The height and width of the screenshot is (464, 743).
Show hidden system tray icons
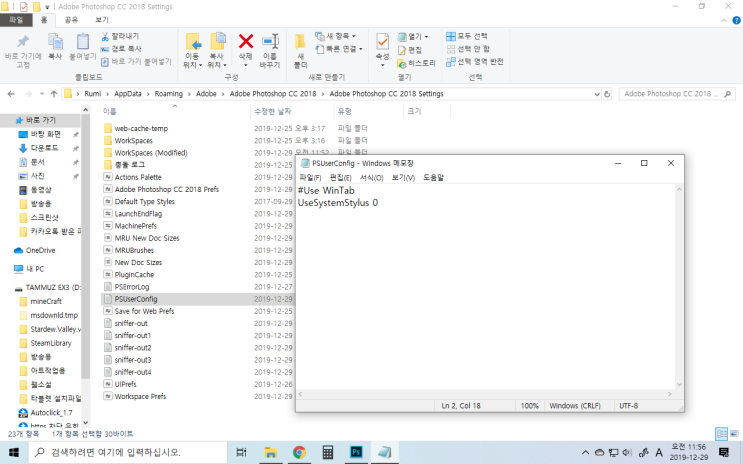585,453
